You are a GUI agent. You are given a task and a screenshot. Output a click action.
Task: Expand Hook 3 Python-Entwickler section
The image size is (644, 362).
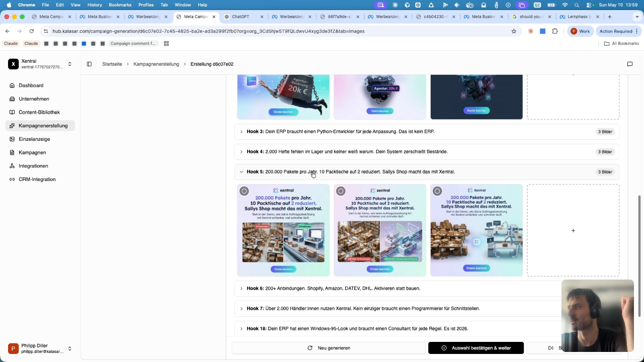pos(427,132)
